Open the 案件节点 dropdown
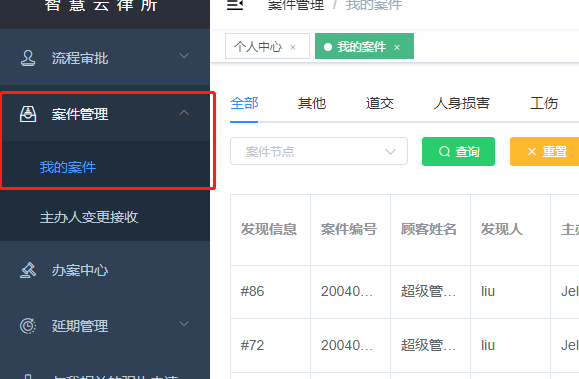 pyautogui.click(x=319, y=151)
